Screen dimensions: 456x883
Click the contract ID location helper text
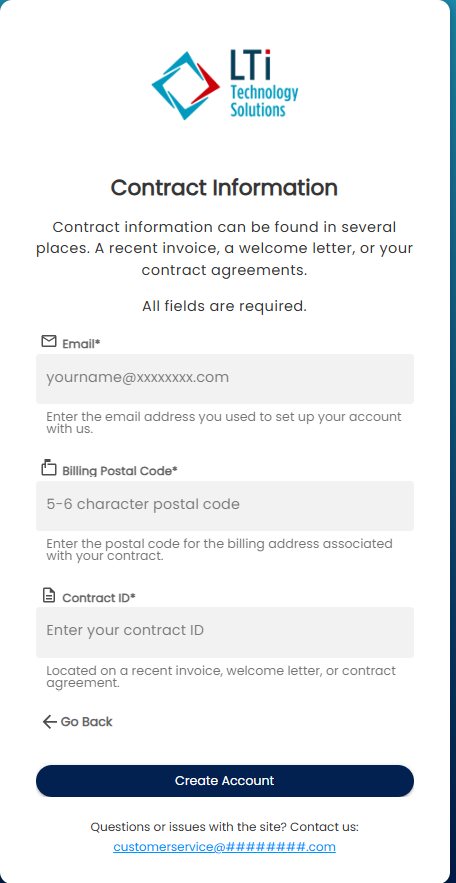pyautogui.click(x=221, y=676)
